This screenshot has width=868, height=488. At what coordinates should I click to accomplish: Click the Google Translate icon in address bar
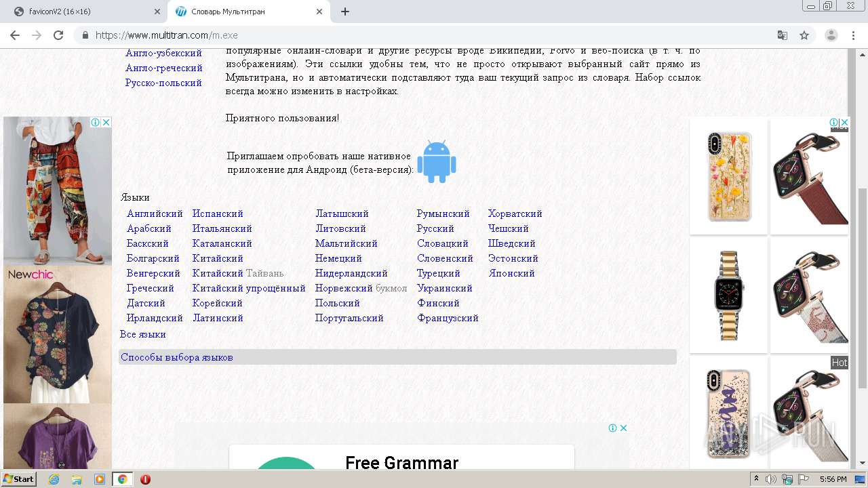[783, 35]
